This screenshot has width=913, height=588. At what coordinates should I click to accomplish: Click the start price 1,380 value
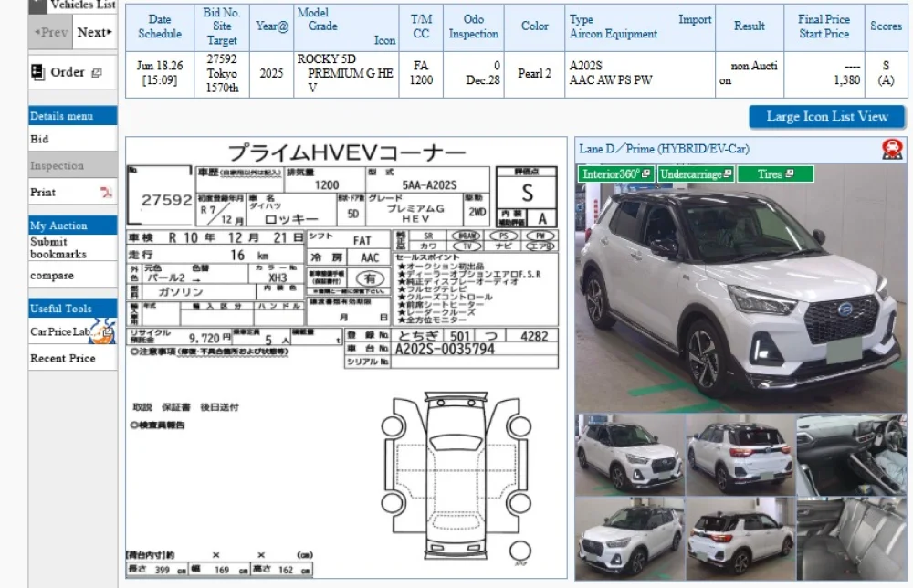(846, 80)
